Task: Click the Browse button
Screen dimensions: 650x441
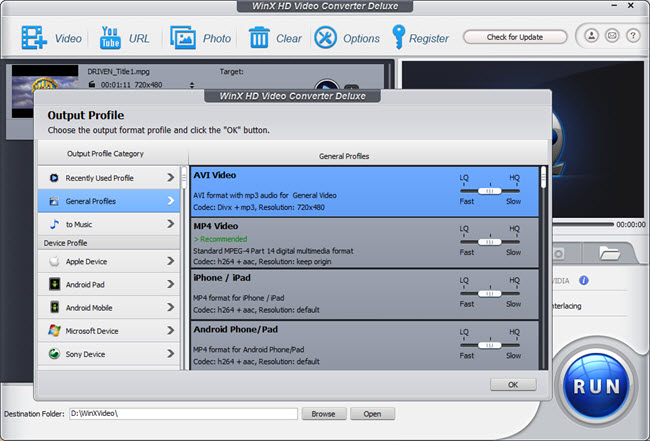Action: (x=324, y=414)
